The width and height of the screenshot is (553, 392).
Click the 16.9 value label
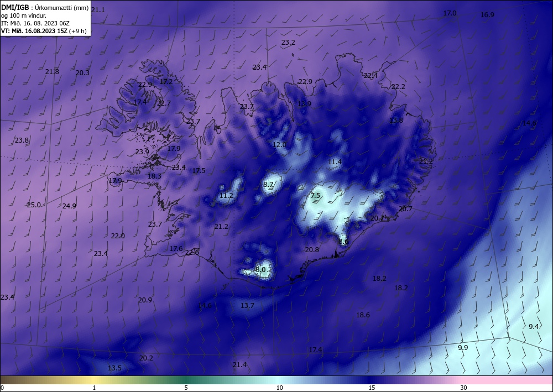click(487, 14)
